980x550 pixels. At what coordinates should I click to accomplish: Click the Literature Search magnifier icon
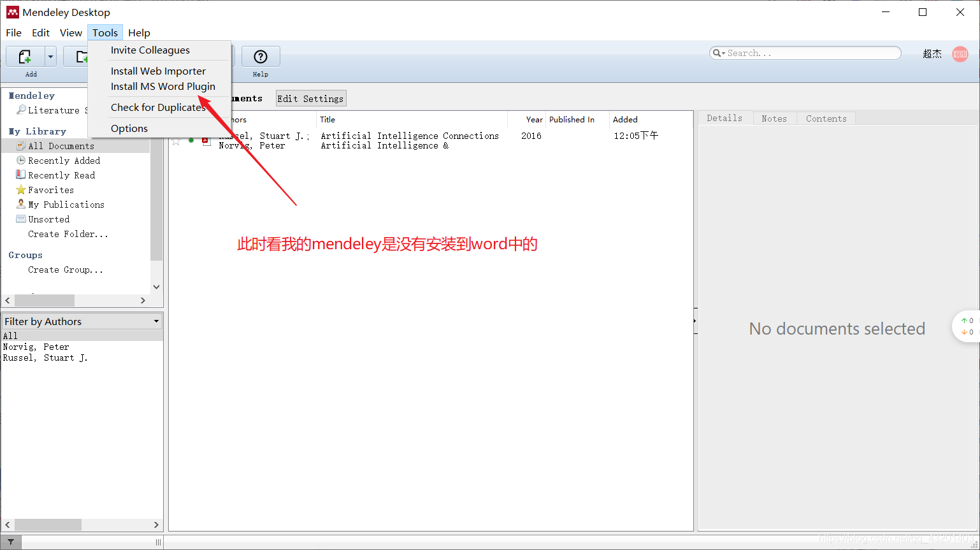pyautogui.click(x=21, y=110)
